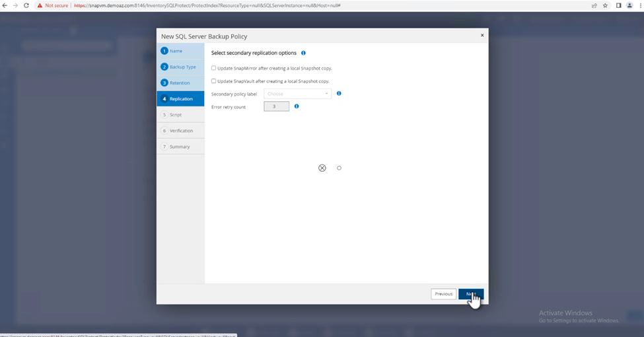Click the Next button

(x=471, y=294)
